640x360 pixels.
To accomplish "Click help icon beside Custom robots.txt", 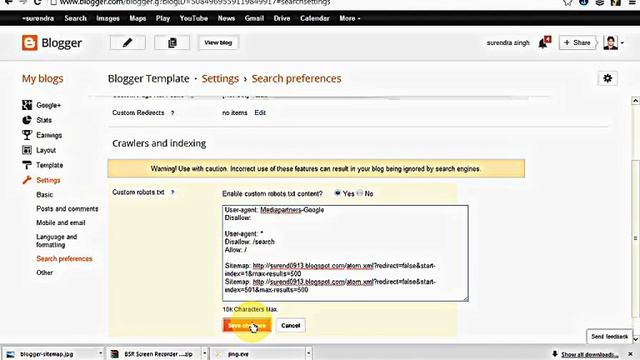I will pyautogui.click(x=173, y=192).
